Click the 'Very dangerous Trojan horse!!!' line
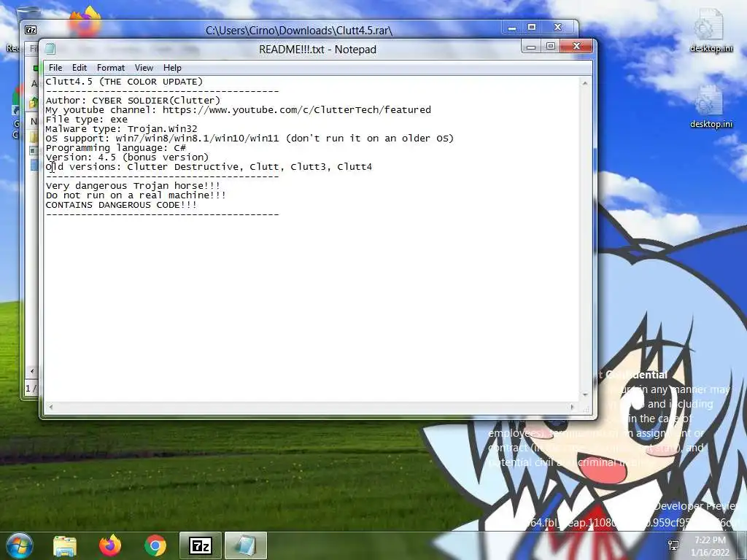The image size is (747, 560). tap(133, 186)
